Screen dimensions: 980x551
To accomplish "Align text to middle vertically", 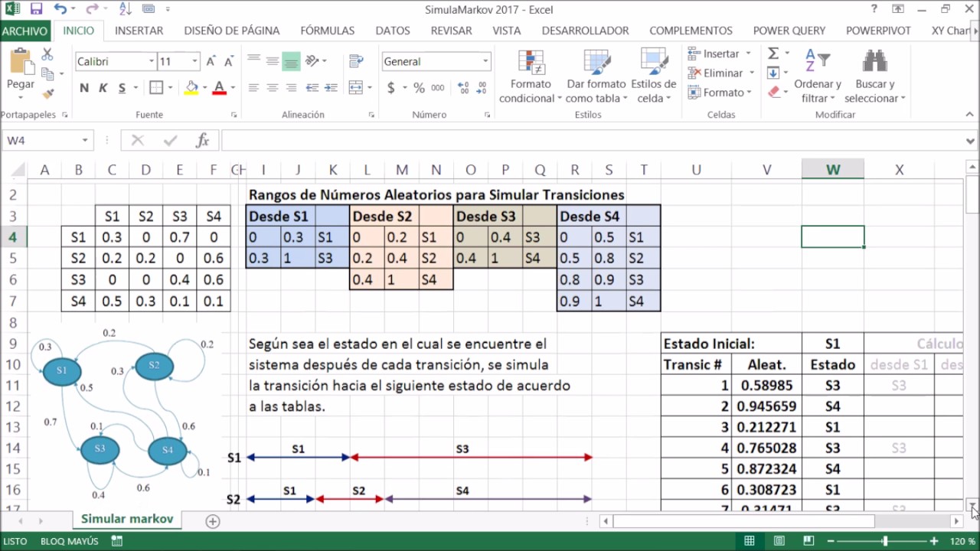I will 273,61.
